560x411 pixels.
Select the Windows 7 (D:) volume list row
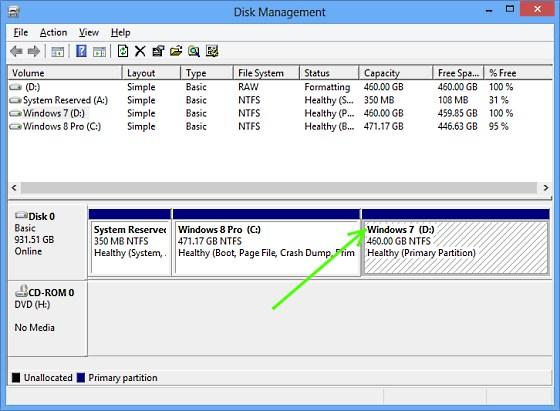pyautogui.click(x=280, y=114)
